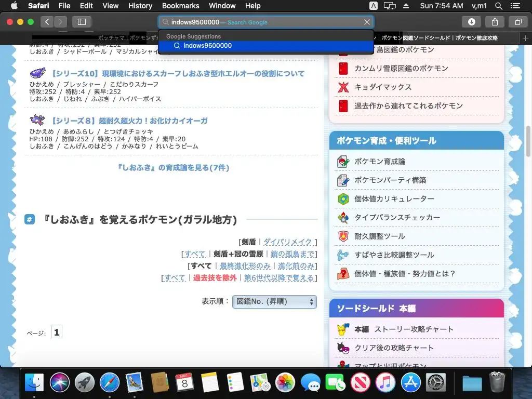Click the キョダイマックス red X icon

[x=343, y=87]
